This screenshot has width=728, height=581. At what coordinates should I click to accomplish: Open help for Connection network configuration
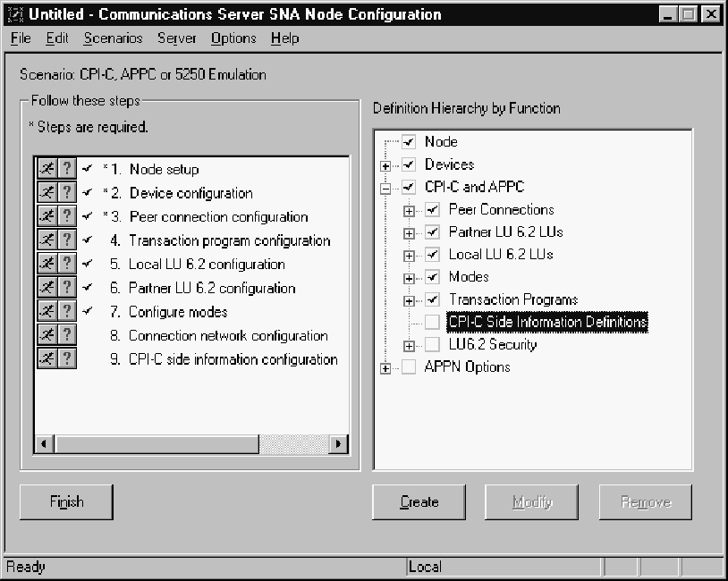pos(67,334)
